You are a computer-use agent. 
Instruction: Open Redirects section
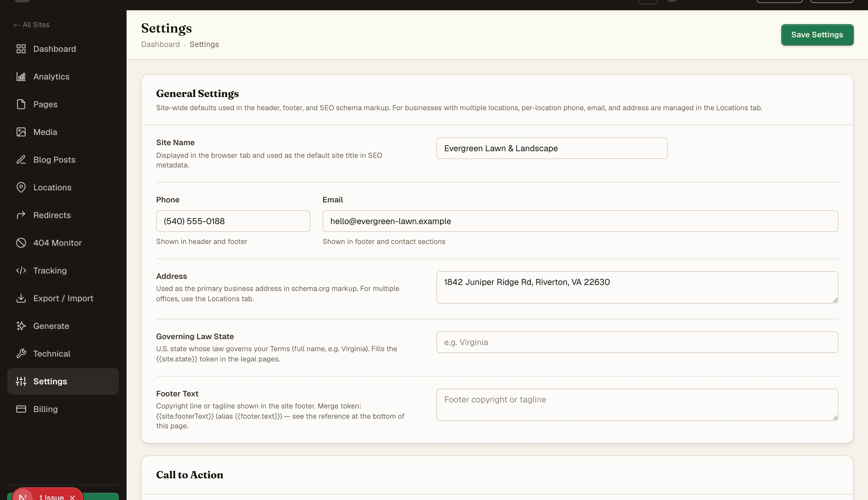pos(63,215)
